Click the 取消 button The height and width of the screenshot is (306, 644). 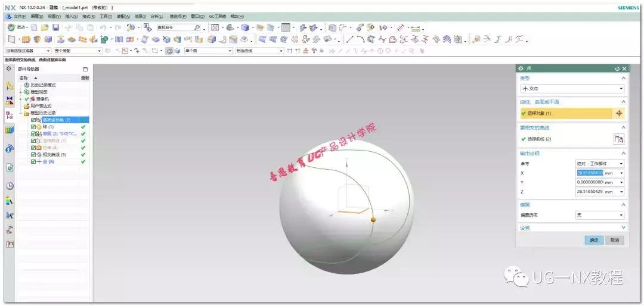coord(614,240)
